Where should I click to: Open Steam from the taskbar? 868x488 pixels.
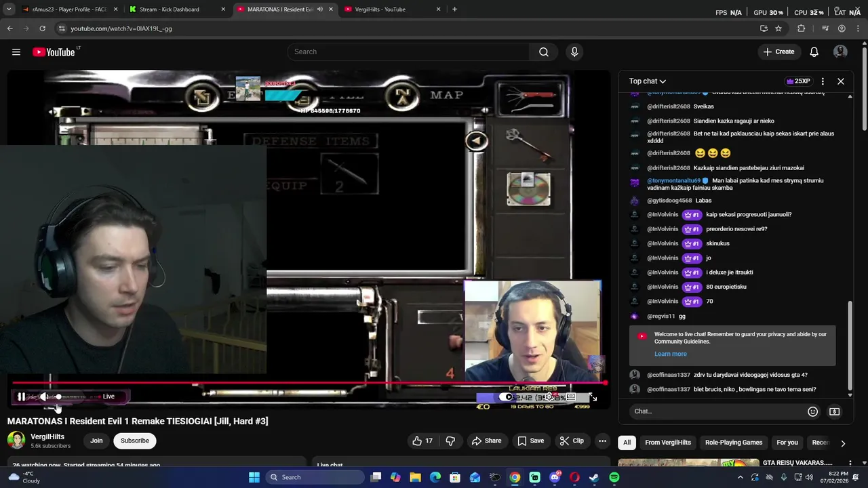click(594, 477)
